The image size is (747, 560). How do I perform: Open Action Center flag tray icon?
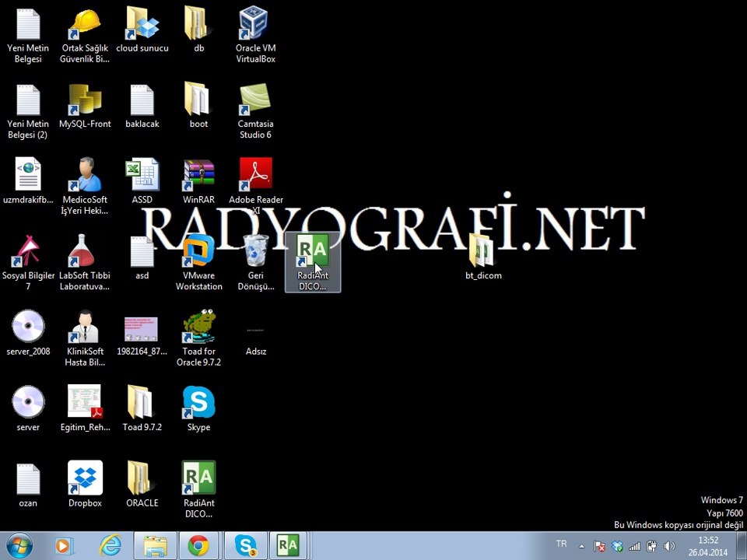tap(599, 546)
